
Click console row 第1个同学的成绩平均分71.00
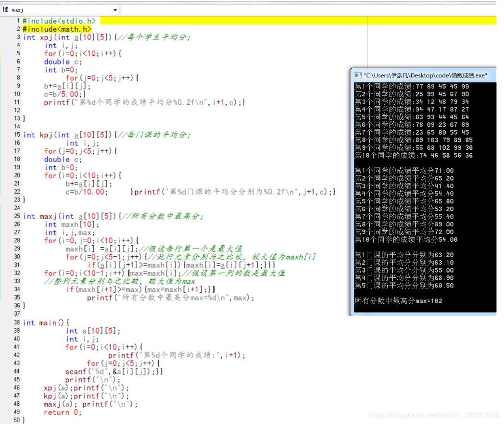pyautogui.click(x=404, y=171)
